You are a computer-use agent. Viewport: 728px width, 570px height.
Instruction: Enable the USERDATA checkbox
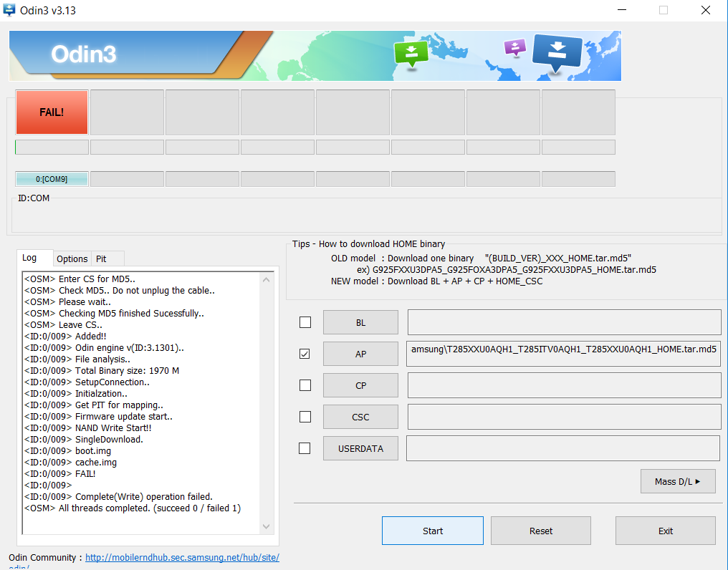point(305,448)
